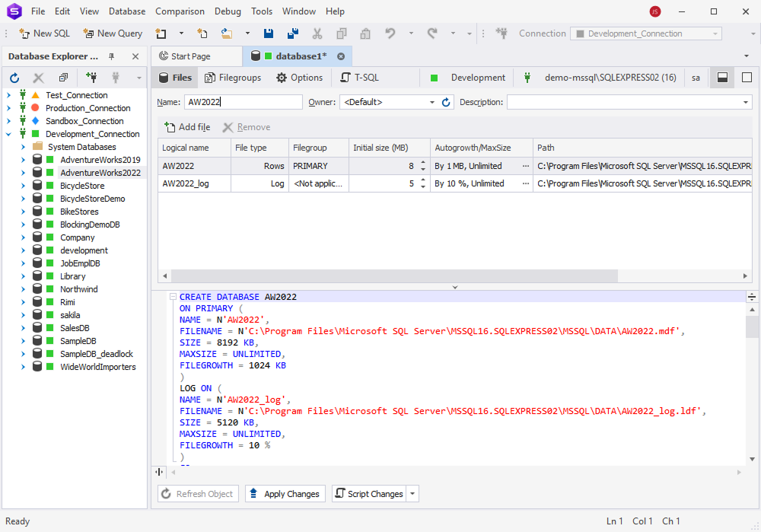Click the Apply Changes button
Viewport: 761px width, 532px height.
285,493
